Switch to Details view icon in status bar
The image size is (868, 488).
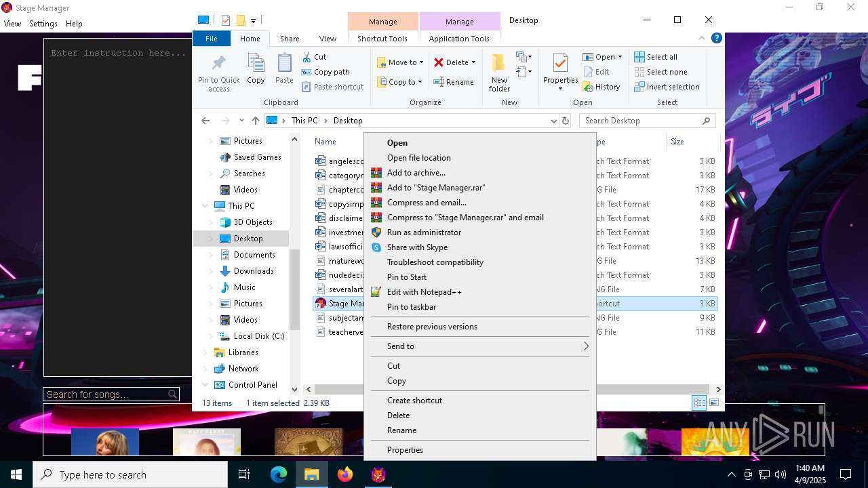pos(699,403)
